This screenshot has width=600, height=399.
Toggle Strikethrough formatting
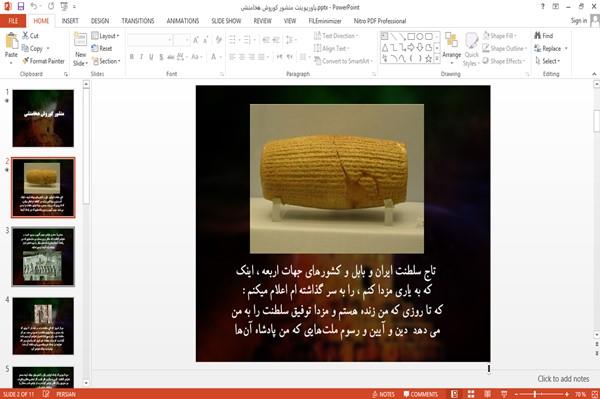pyautogui.click(x=171, y=57)
